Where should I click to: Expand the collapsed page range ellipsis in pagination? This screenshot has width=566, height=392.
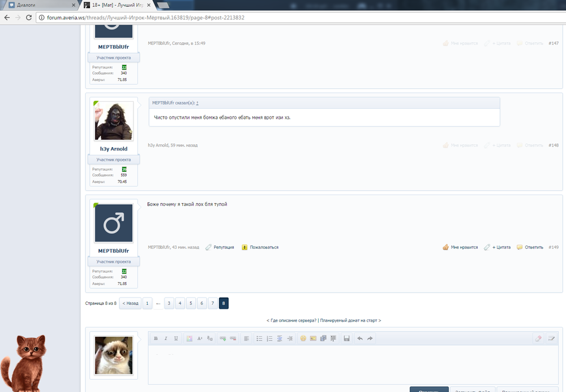pos(158,304)
